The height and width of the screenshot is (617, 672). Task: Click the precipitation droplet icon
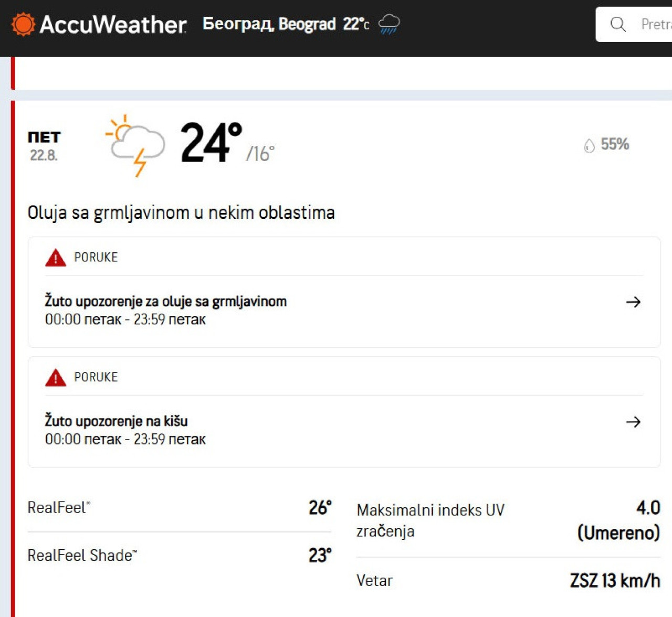click(x=589, y=145)
